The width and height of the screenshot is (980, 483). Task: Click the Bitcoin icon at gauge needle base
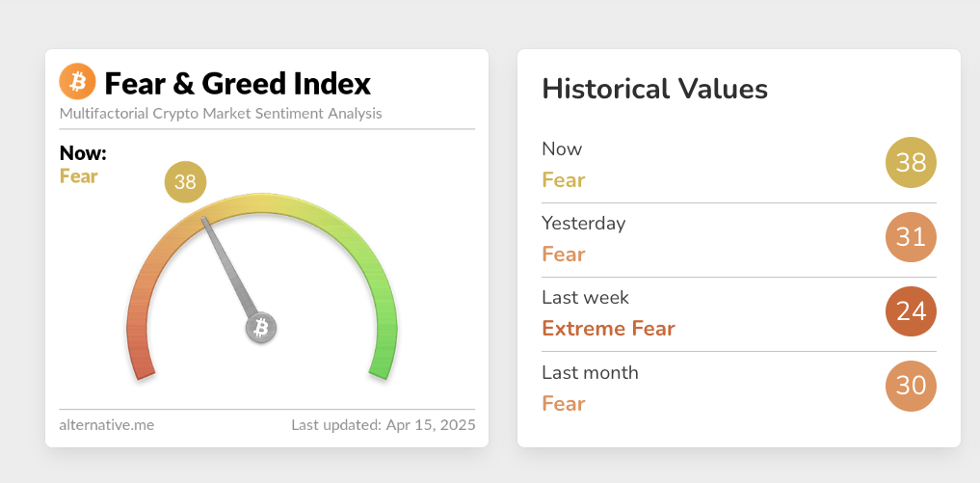click(x=260, y=328)
